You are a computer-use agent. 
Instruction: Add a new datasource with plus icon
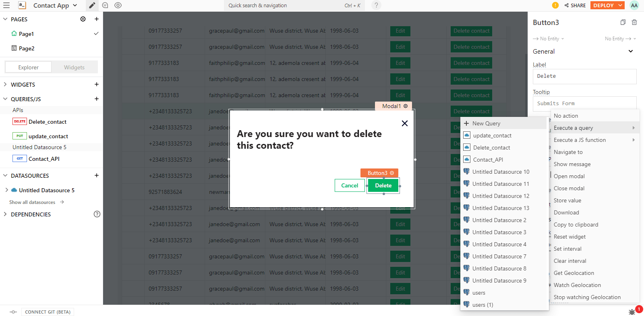[97, 175]
